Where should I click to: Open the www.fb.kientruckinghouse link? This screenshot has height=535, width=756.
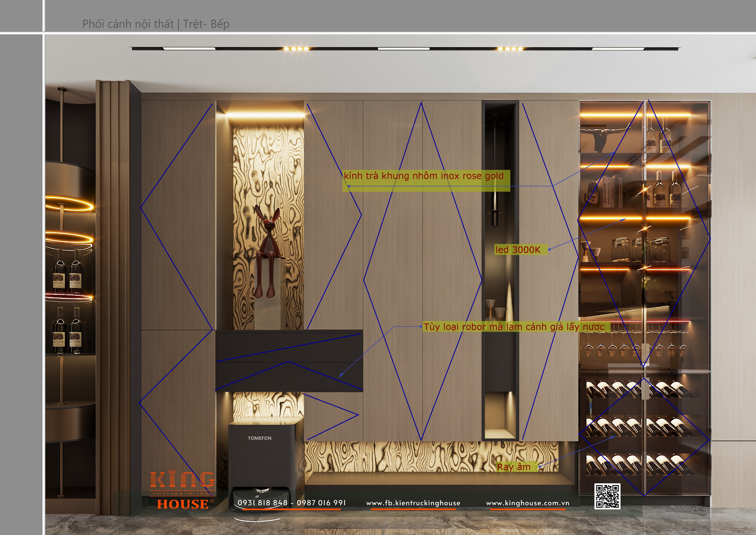coord(413,503)
